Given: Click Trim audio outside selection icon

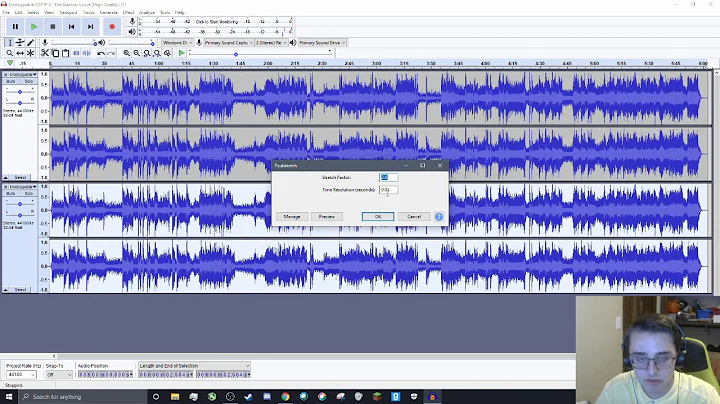Looking at the screenshot, I should pyautogui.click(x=76, y=53).
